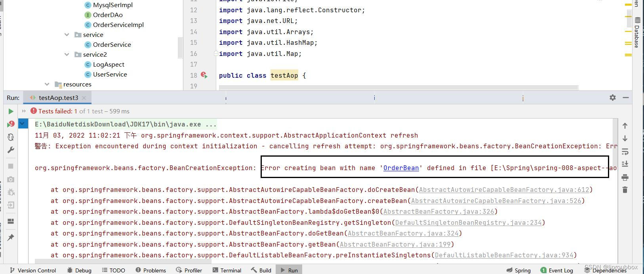644x274 pixels.
Task: Follow the OrderBean link in error
Action: pyautogui.click(x=401, y=168)
